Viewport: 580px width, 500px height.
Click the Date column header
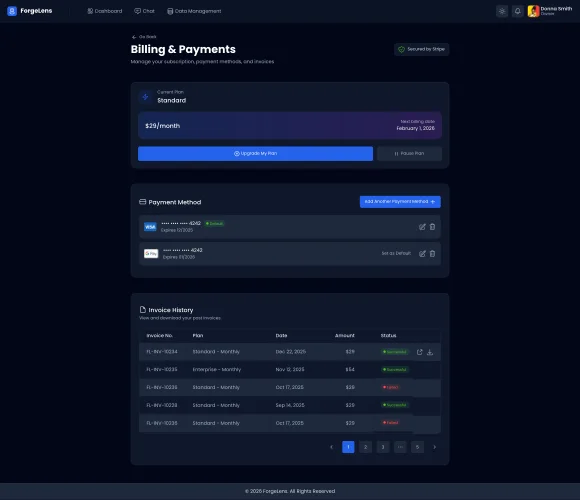click(281, 335)
